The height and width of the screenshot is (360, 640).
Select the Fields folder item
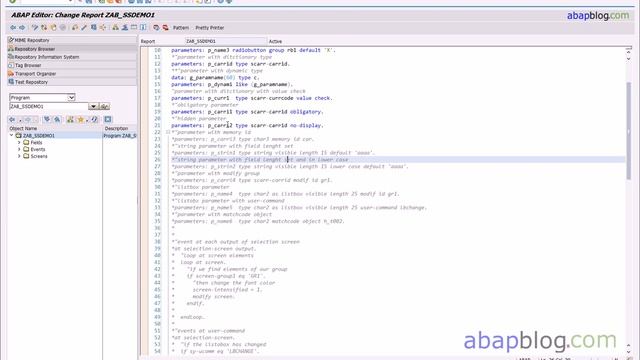[36, 142]
